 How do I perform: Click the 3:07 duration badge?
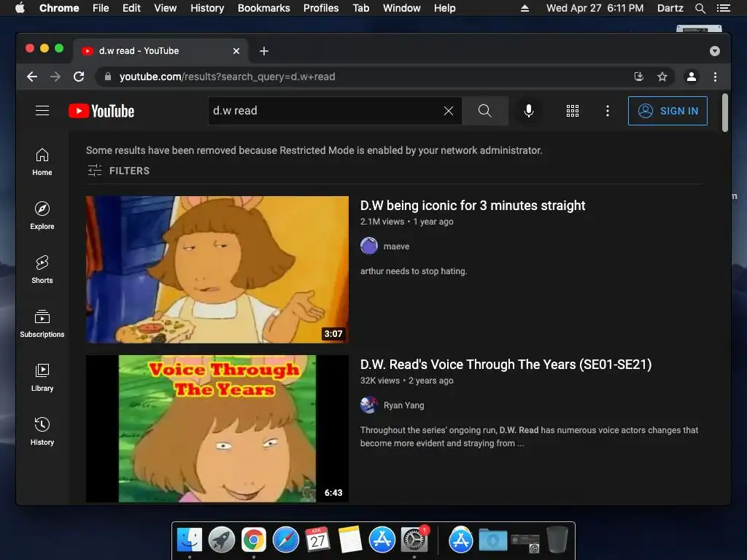tap(333, 334)
